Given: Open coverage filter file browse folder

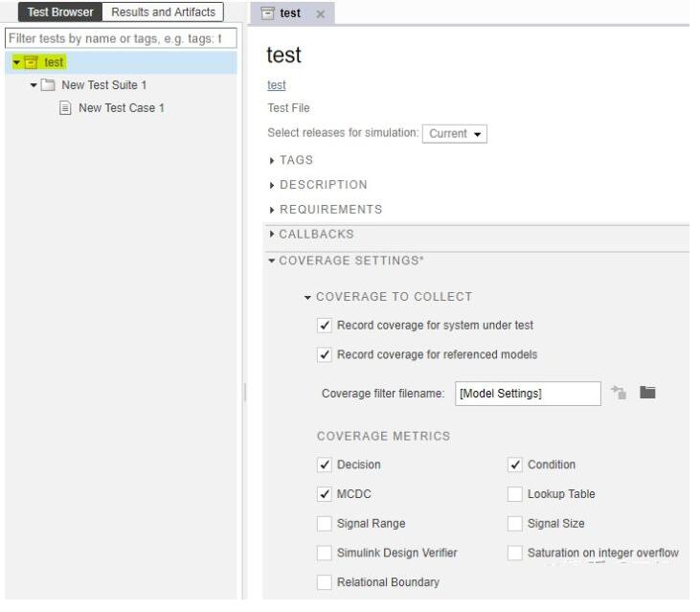Looking at the screenshot, I should (x=647, y=393).
